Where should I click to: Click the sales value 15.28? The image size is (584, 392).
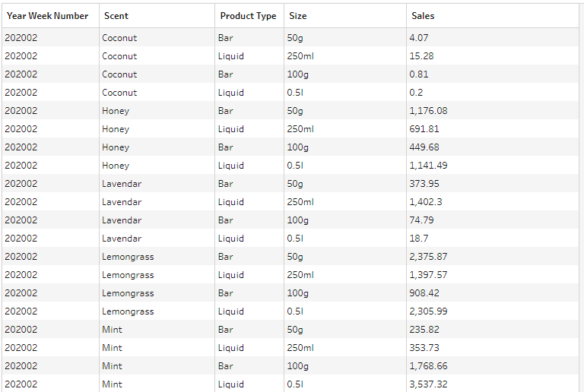[421, 56]
